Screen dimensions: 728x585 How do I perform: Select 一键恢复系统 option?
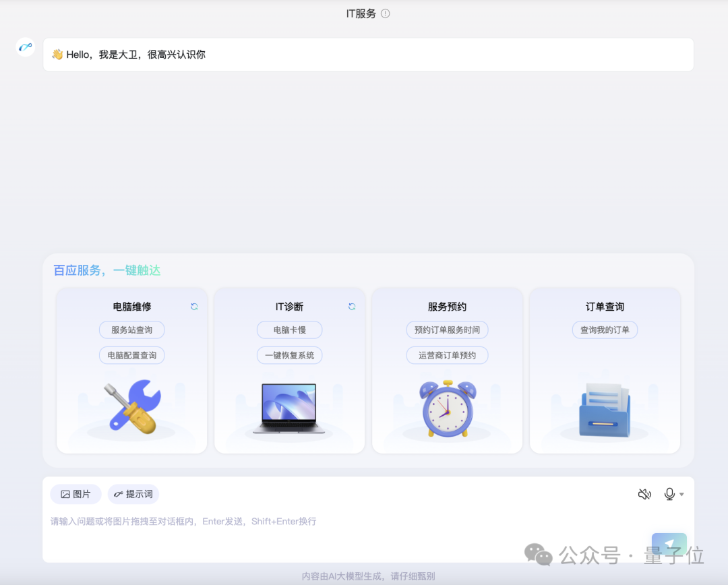289,355
